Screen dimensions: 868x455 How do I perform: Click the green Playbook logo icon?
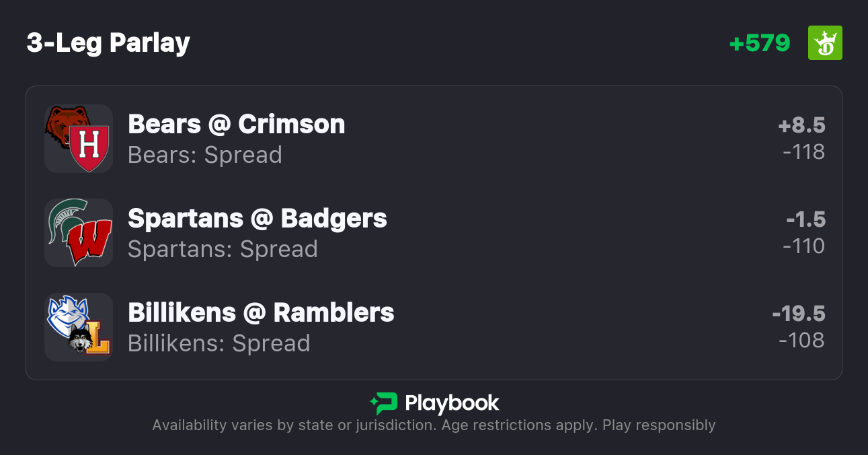(x=384, y=403)
